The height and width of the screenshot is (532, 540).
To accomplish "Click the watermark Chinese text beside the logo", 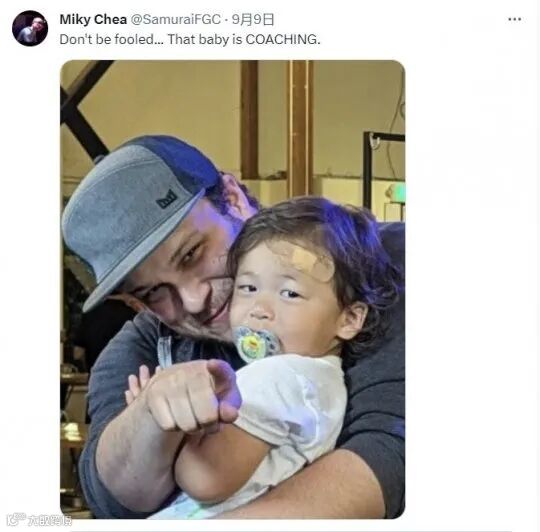I will click(x=50, y=520).
